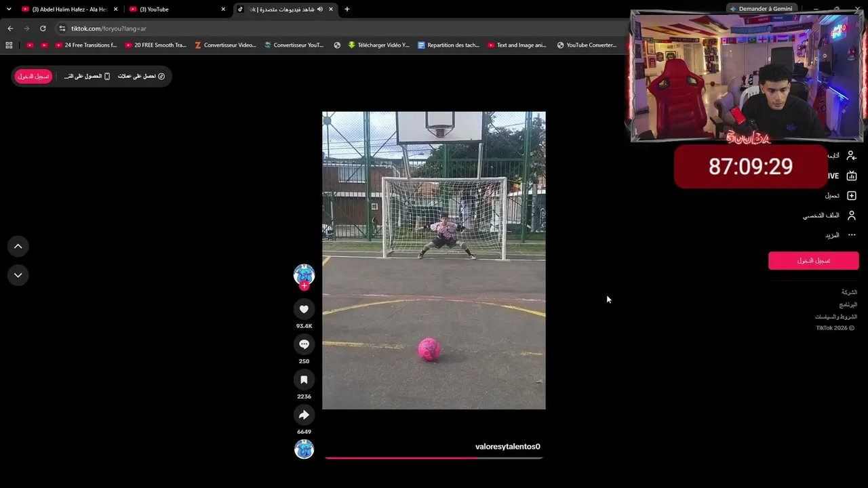Screen dimensions: 868x488
Task: Click the 250 comments count
Action: coord(304,361)
